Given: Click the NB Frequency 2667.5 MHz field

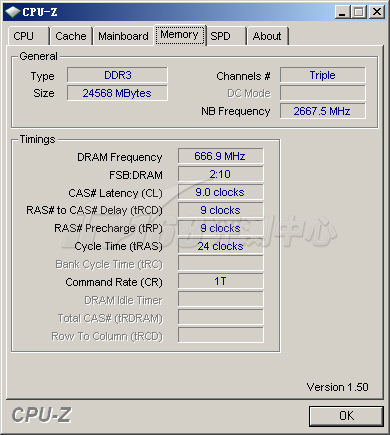Looking at the screenshot, I should (x=323, y=111).
